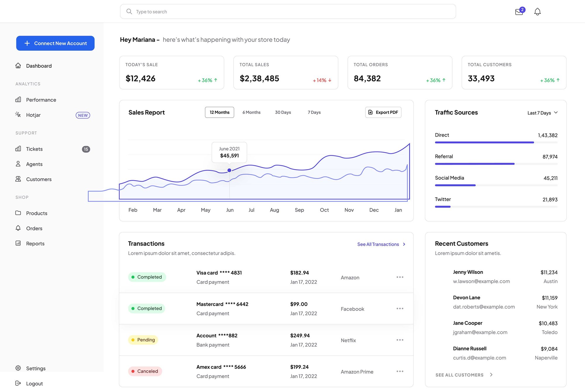Click the notifications bell icon
Viewport: 585px width, 392px height.
pyautogui.click(x=538, y=12)
